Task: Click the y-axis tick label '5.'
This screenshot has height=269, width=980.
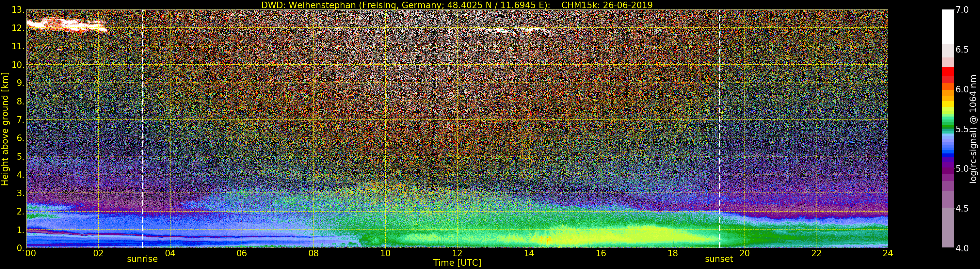Action: 21,156
